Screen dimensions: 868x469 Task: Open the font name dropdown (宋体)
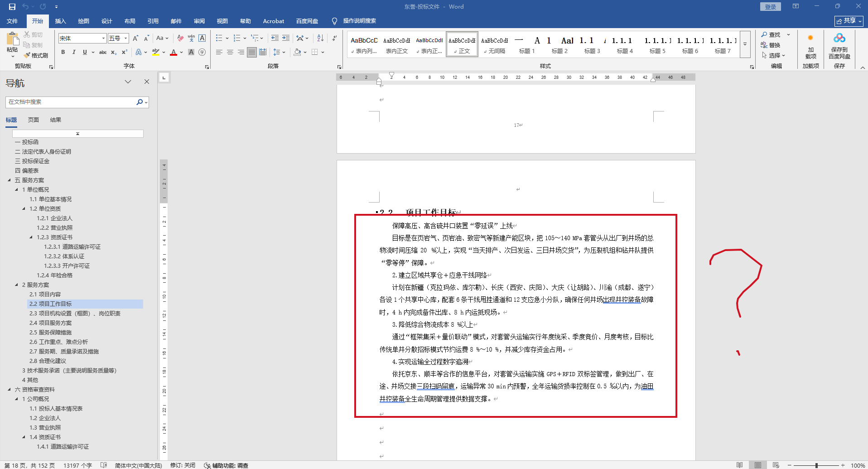(103, 39)
